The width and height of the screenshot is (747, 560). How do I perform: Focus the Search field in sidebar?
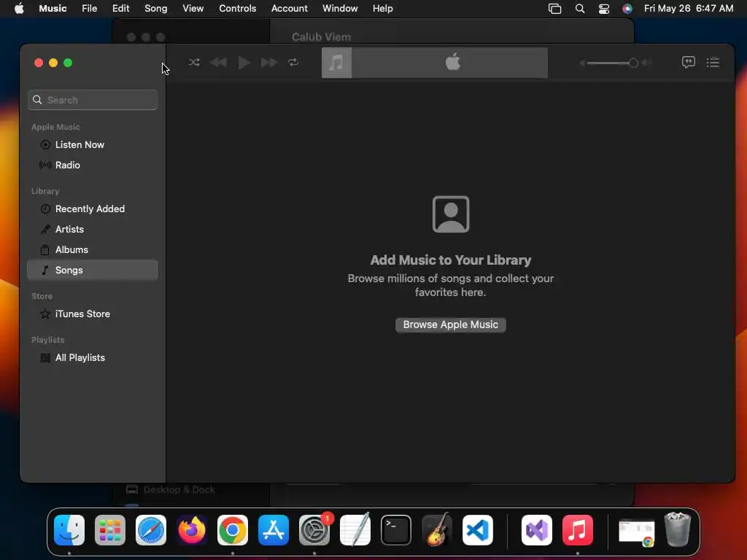click(93, 100)
